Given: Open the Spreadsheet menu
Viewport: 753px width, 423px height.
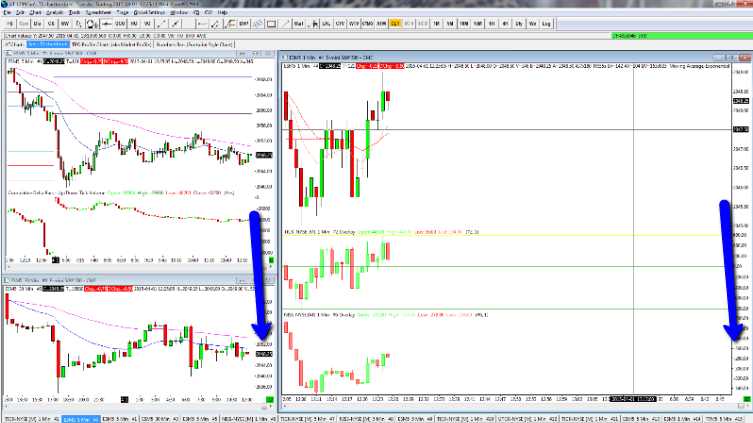Looking at the screenshot, I should pyautogui.click(x=98, y=12).
